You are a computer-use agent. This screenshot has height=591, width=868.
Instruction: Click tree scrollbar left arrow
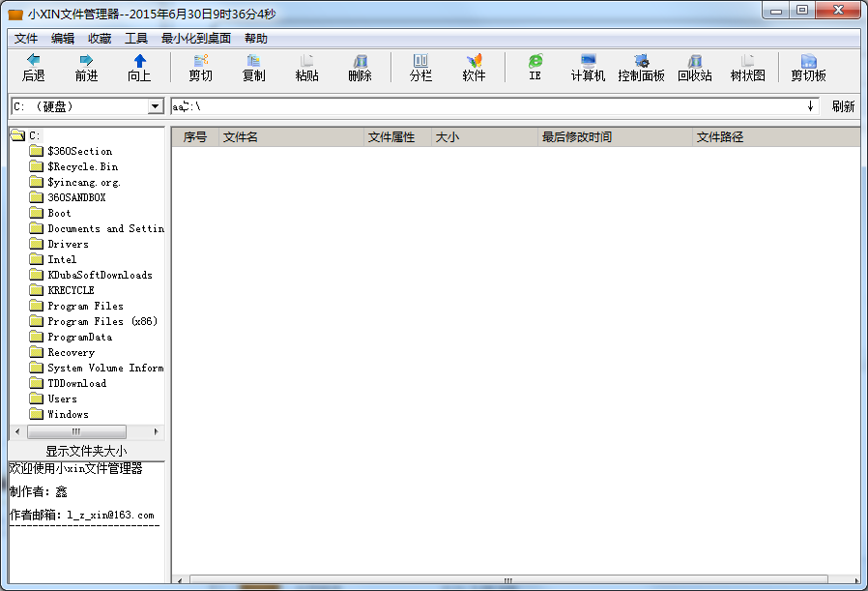pos(17,431)
